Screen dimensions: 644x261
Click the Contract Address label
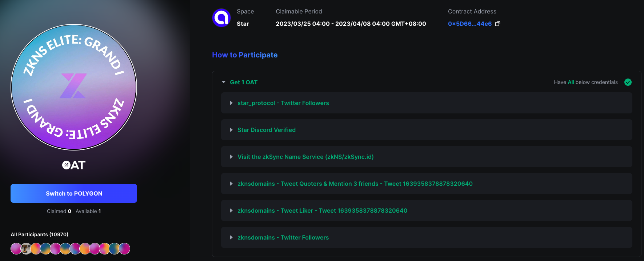(x=472, y=11)
